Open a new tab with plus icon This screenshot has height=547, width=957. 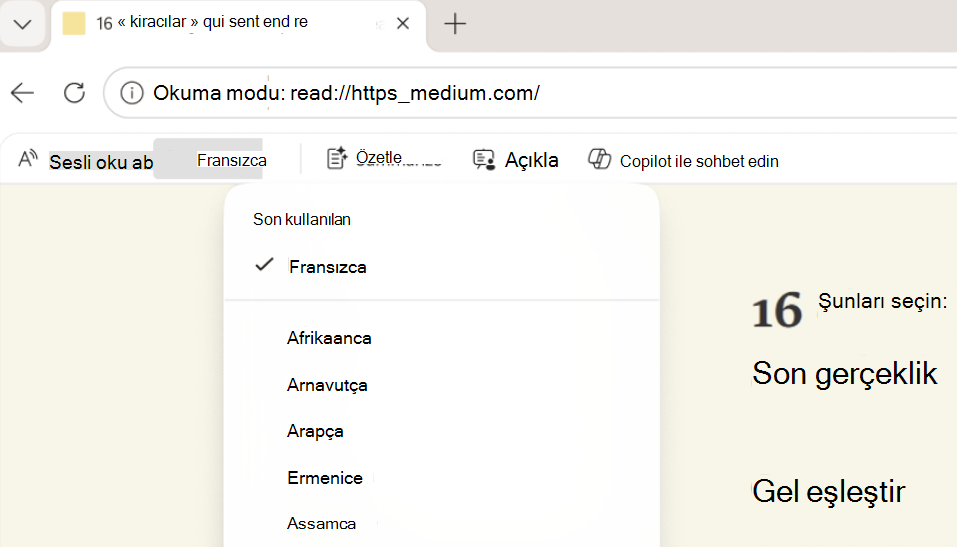tap(455, 24)
